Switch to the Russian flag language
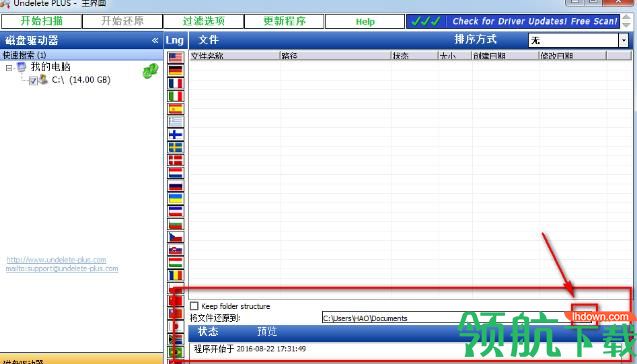This screenshot has width=637, height=364. coord(176,186)
